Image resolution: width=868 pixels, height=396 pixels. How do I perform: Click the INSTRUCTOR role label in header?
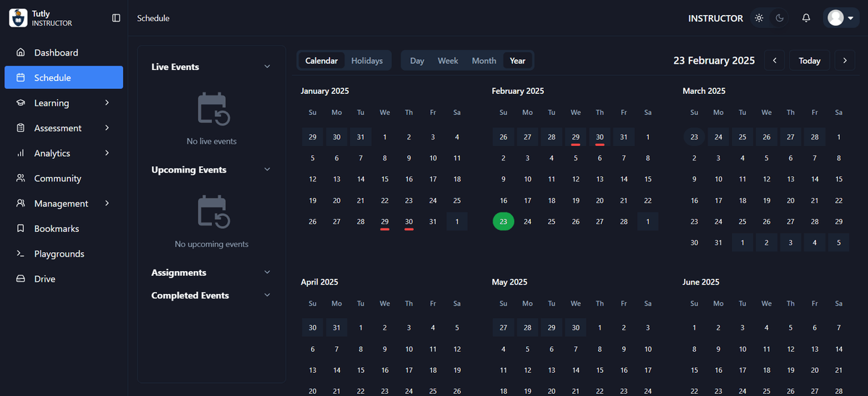(x=715, y=18)
